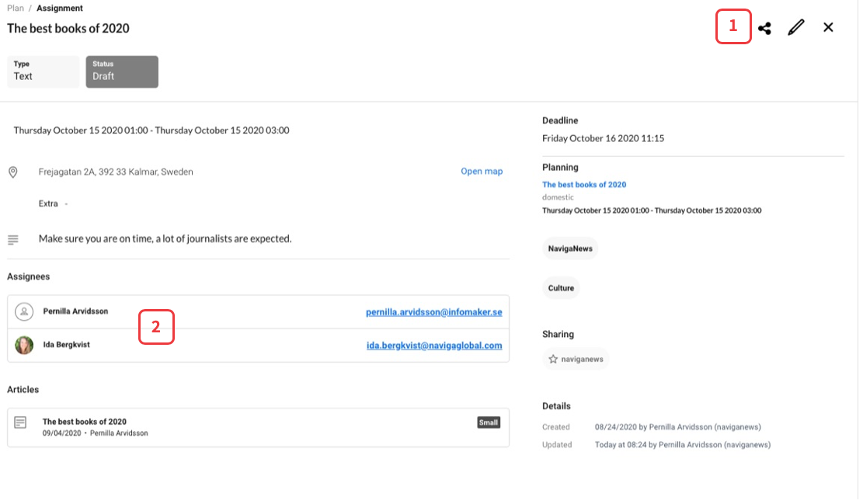
Task: Email pernilla.arvidsson@infomaker.se
Action: [x=433, y=312]
